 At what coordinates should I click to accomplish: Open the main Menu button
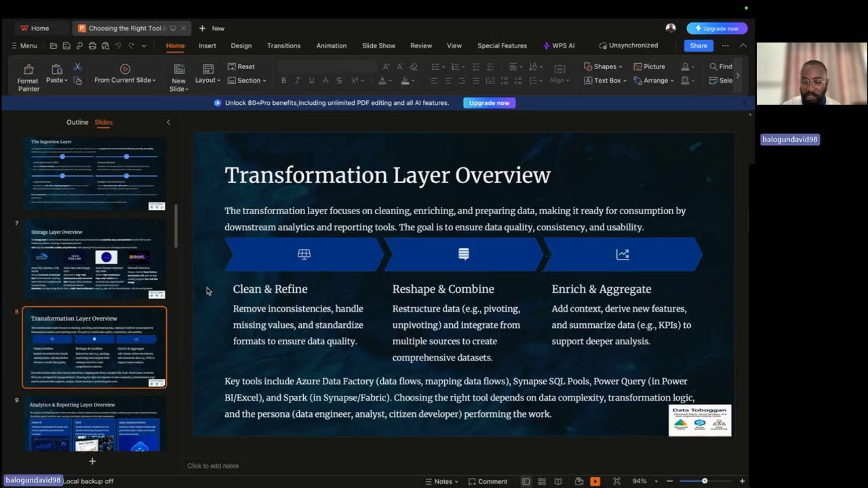point(24,45)
